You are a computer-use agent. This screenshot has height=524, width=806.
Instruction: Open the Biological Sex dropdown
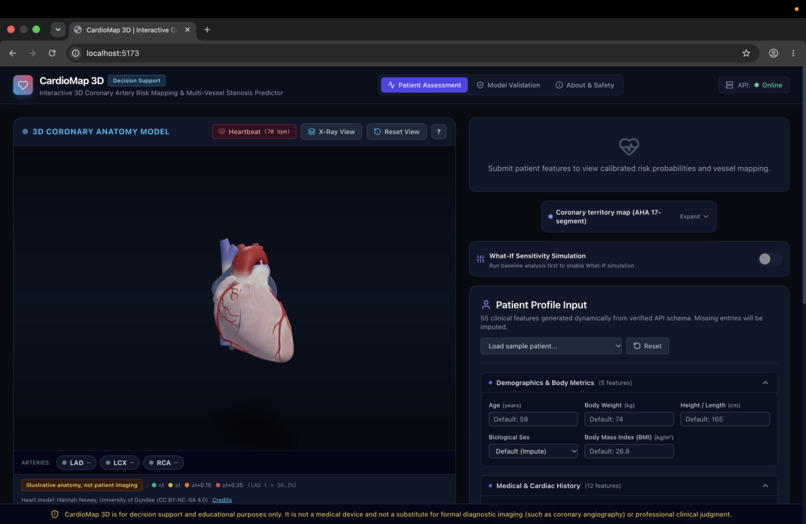tap(533, 451)
